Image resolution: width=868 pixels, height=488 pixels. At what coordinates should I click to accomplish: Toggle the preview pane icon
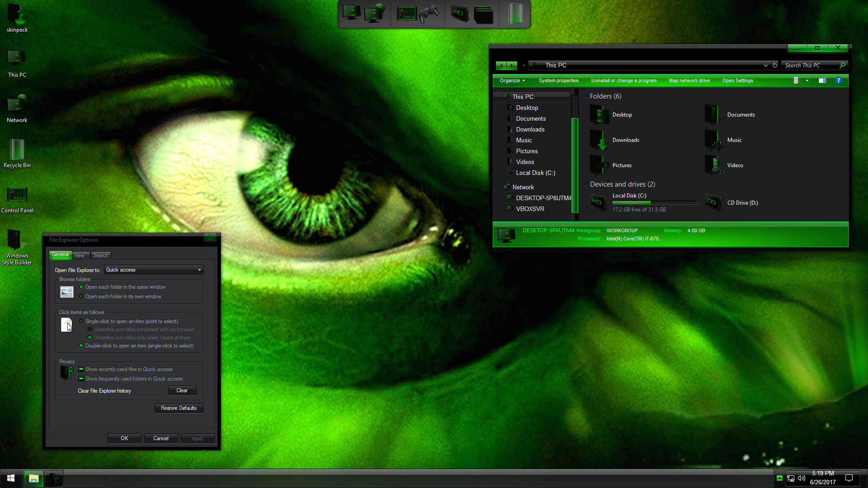(x=822, y=80)
